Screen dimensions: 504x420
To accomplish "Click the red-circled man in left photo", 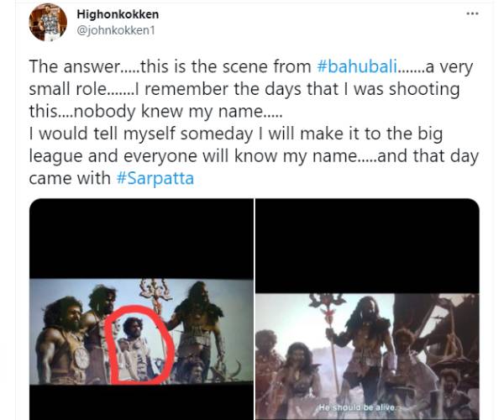I will [139, 344].
